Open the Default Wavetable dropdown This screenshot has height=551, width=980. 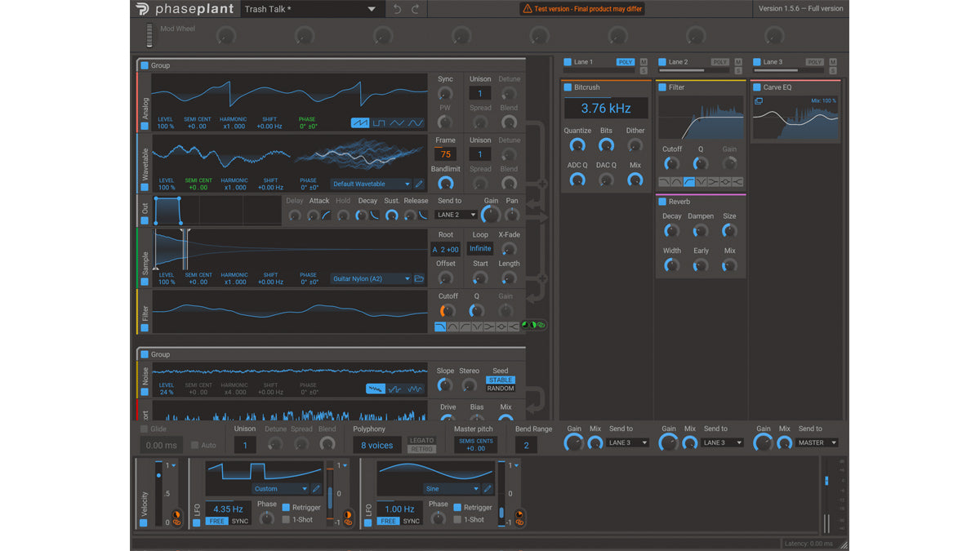click(x=371, y=184)
